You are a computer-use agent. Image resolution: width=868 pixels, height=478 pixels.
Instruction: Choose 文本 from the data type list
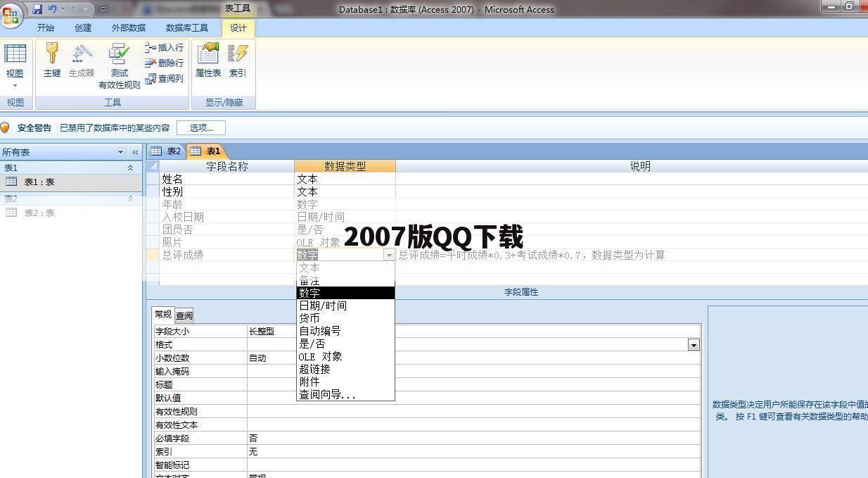pos(345,268)
